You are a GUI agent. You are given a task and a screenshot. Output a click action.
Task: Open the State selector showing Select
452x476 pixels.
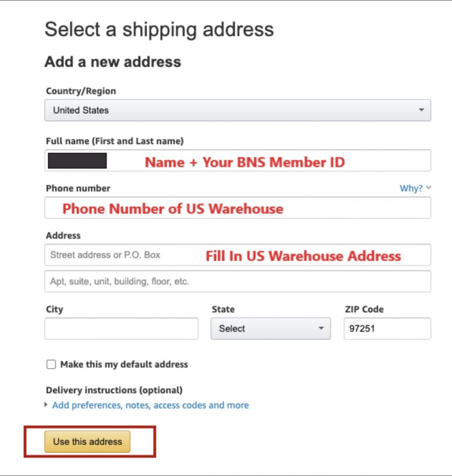coord(270,328)
